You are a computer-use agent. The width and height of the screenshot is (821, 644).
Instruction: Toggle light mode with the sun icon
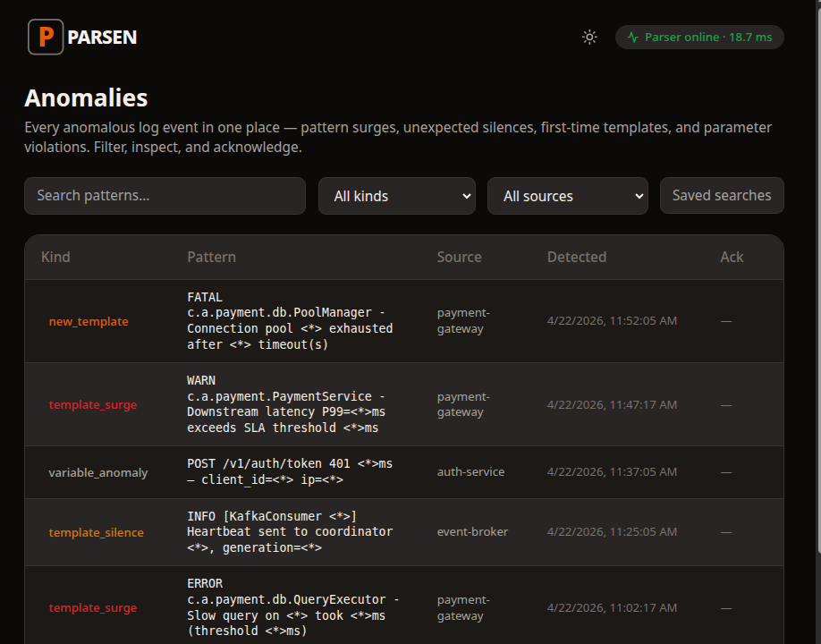[x=589, y=38]
